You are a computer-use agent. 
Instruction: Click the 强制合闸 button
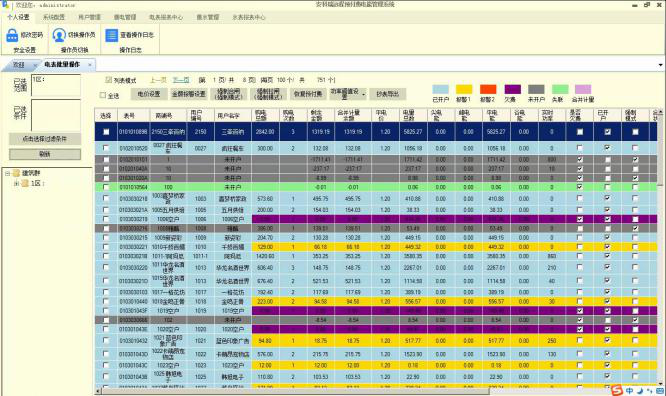click(229, 94)
